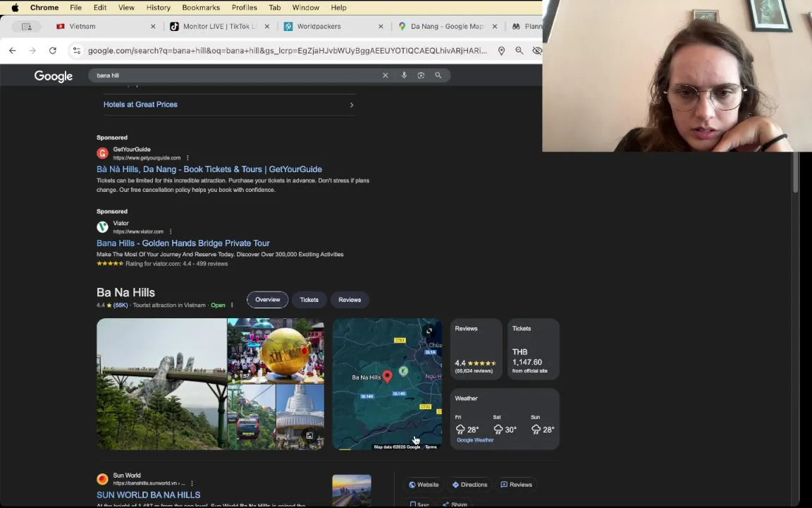Close the Vietnam tab
Image resolution: width=812 pixels, height=508 pixels.
153,26
